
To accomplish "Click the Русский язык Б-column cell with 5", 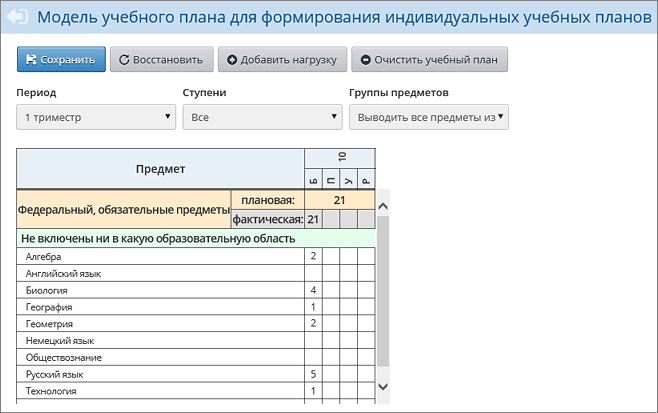I will [313, 374].
